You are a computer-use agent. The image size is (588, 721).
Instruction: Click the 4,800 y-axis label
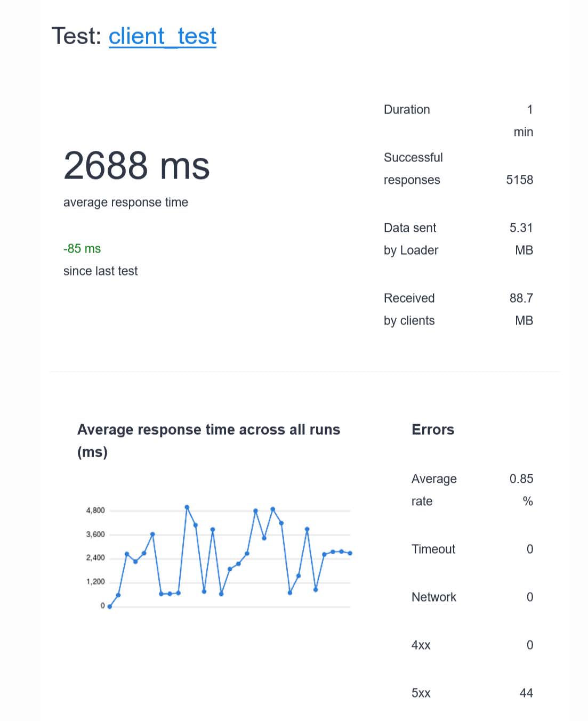(95, 511)
